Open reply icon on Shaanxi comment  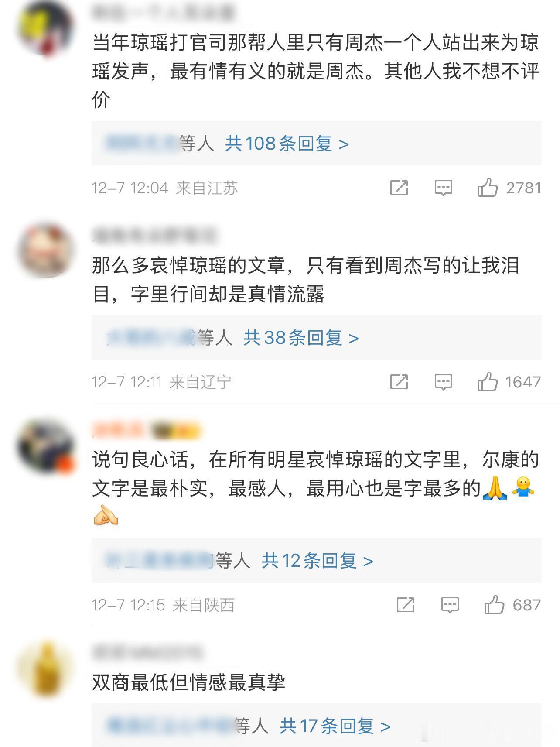click(450, 605)
